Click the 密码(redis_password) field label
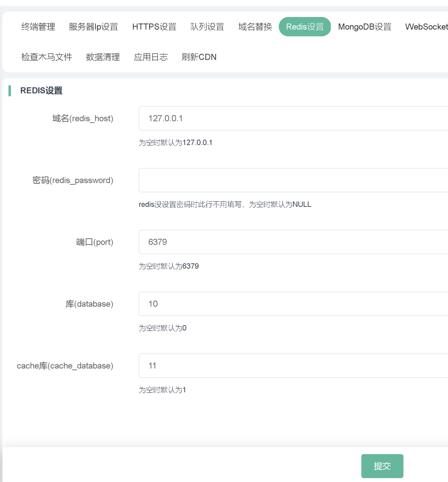 pyautogui.click(x=73, y=180)
